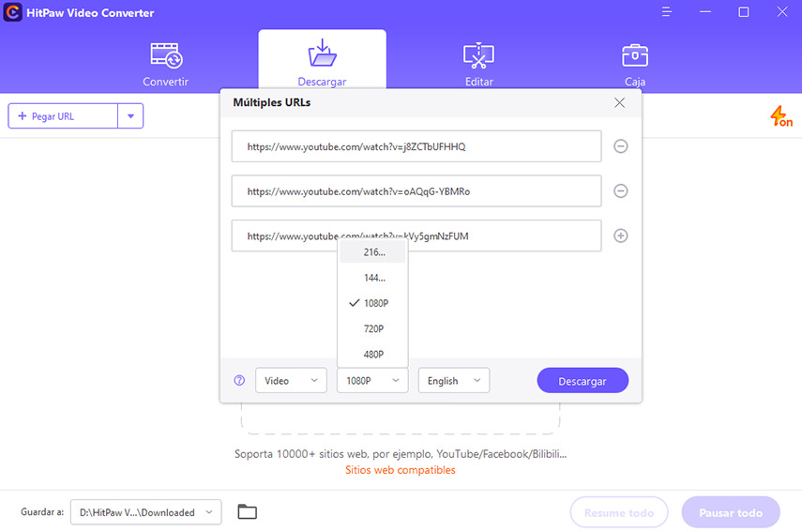Collapse the 1080P resolution dropdown
Screen dimensions: 802x532
pyautogui.click(x=372, y=381)
